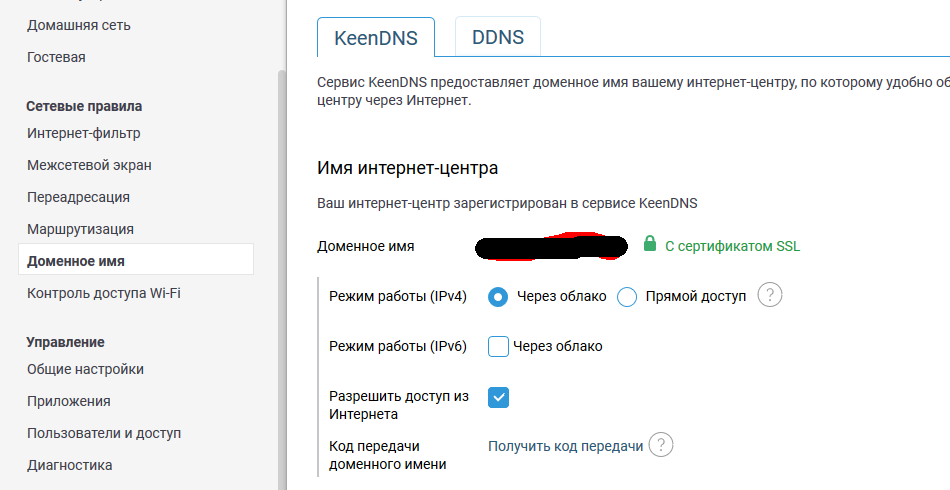The image size is (950, 490).
Task: Go to Межсетевой экран settings
Action: (x=89, y=165)
